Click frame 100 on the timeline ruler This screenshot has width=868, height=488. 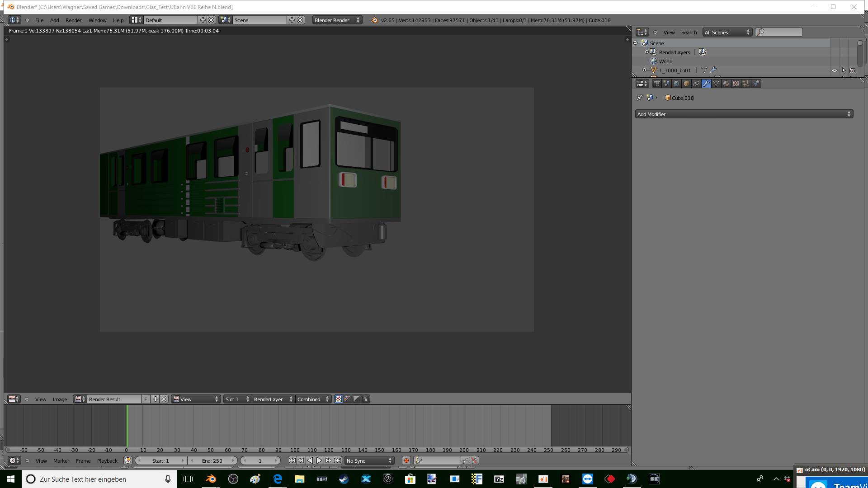295,450
